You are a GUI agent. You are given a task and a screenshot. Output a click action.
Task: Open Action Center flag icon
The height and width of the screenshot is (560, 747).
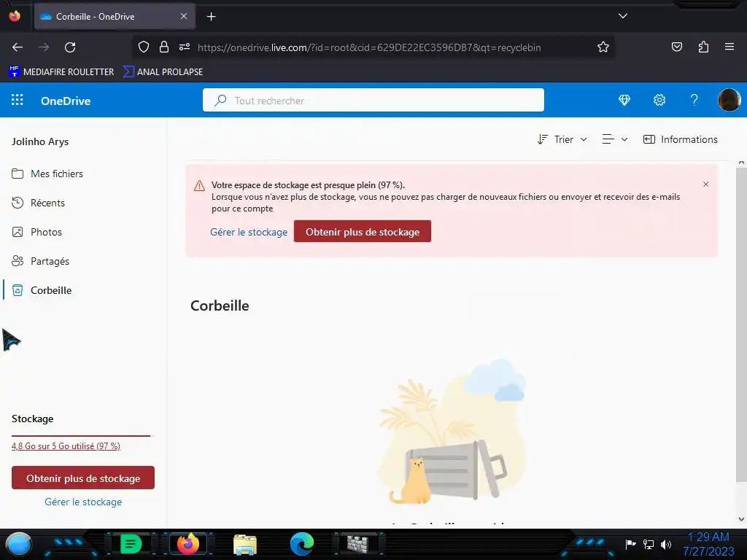tap(630, 544)
